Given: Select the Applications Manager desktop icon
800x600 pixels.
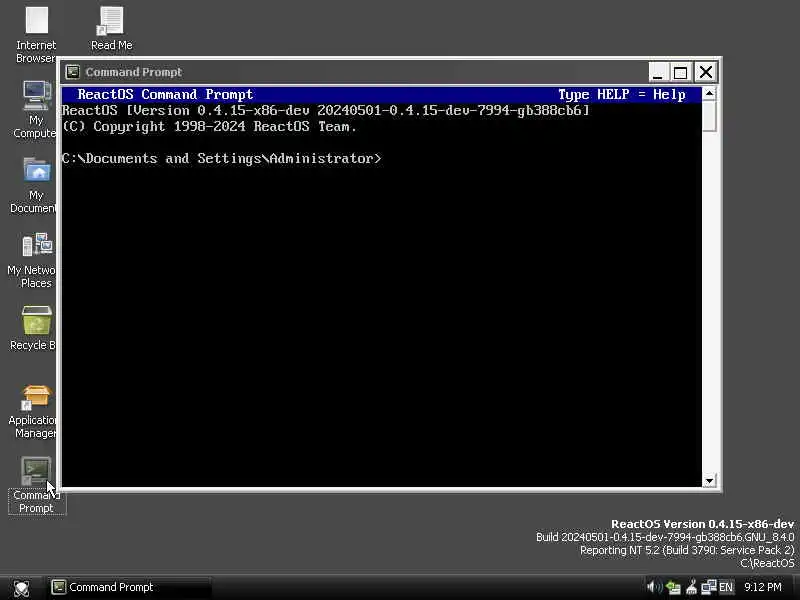Looking at the screenshot, I should point(33,412).
